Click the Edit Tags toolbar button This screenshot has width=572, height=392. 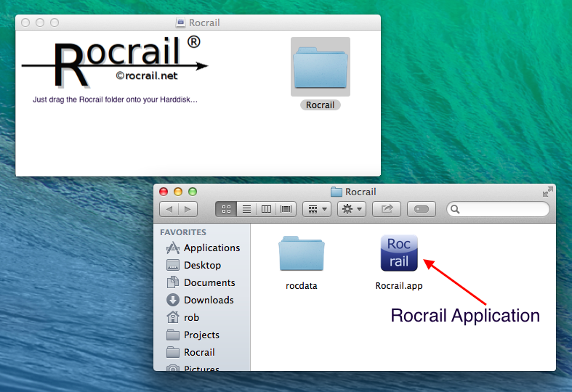[422, 209]
